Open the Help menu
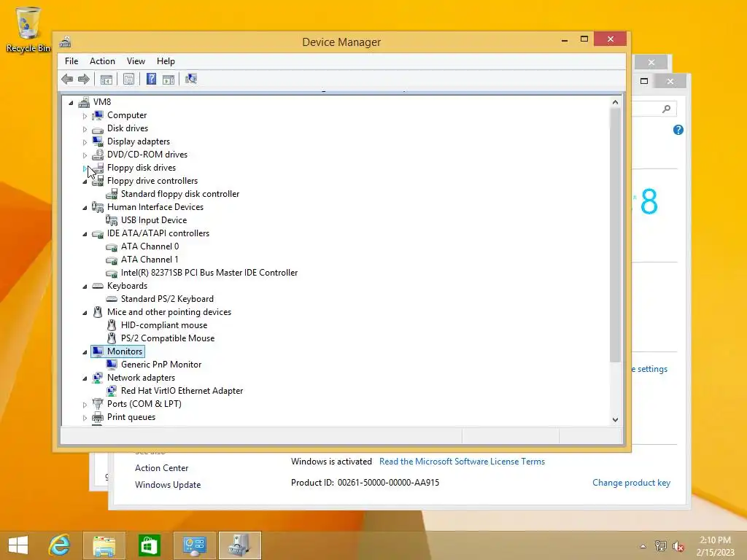Image resolution: width=747 pixels, height=560 pixels. 166,61
